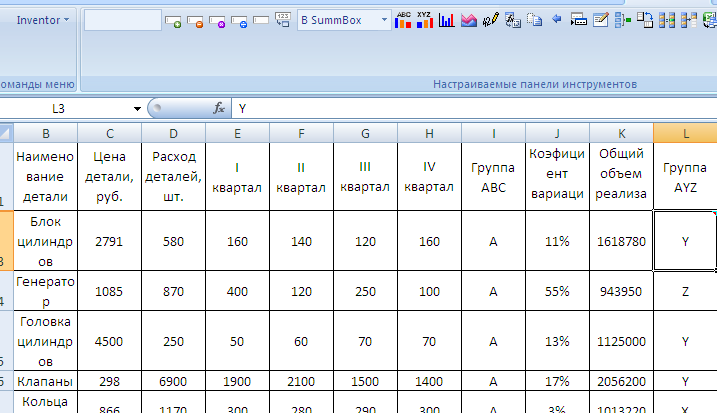Select column L header
The width and height of the screenshot is (717, 413).
(x=685, y=134)
